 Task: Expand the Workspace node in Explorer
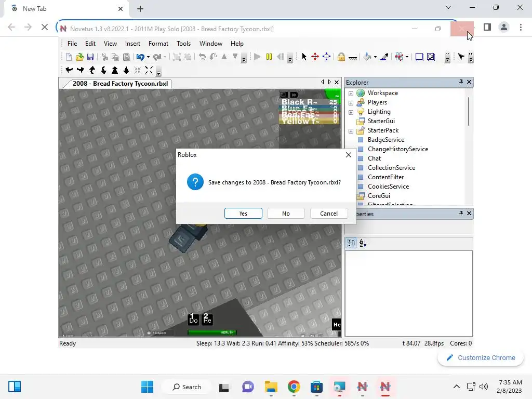(351, 94)
